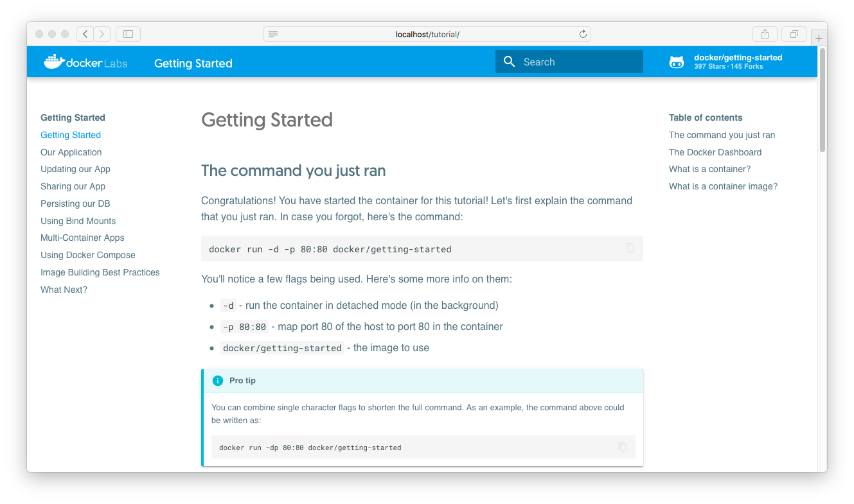Open Updating our App page
Screen dimensions: 854x504
[75, 169]
